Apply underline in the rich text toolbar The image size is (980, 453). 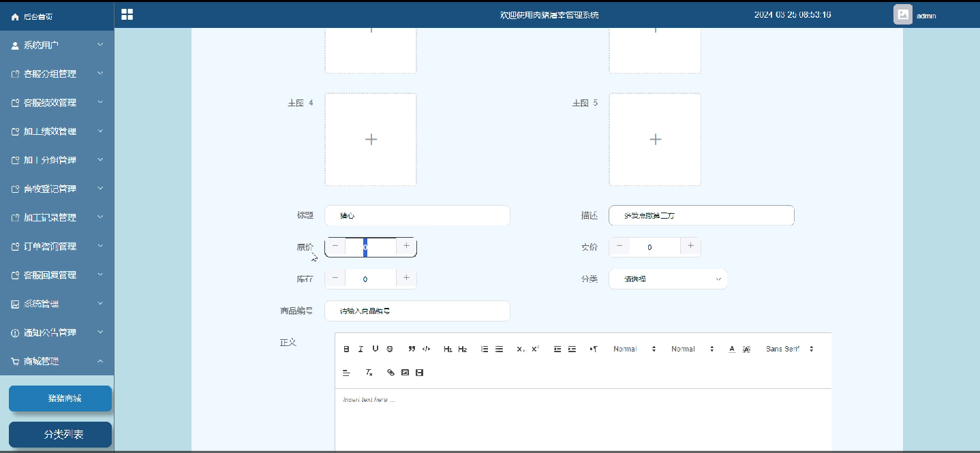click(x=375, y=349)
